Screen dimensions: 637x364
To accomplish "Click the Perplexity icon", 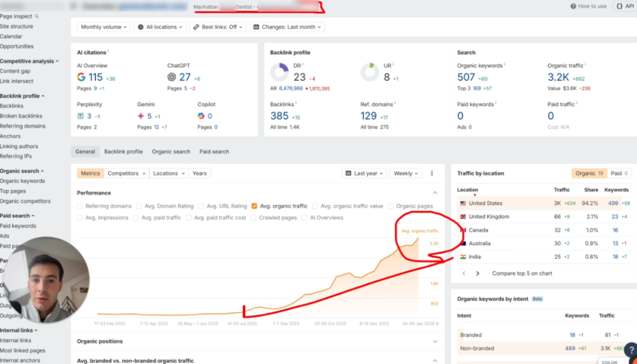I will click(x=80, y=116).
